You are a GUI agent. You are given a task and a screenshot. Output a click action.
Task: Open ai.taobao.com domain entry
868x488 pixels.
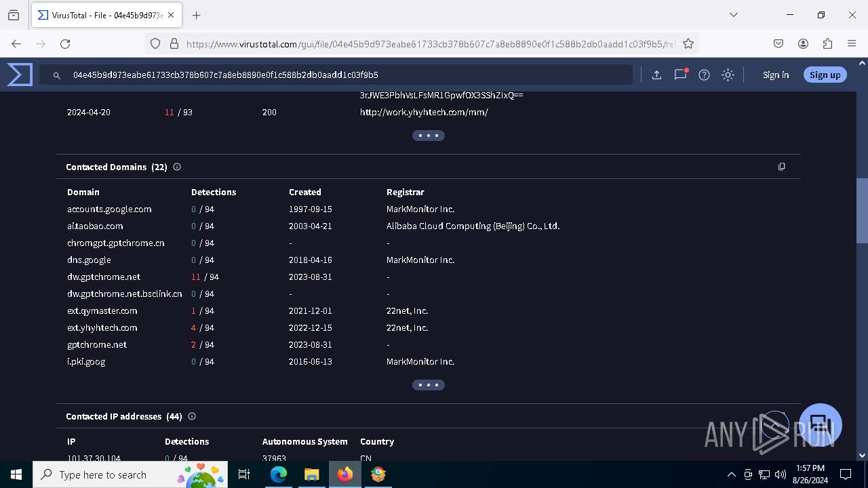point(95,226)
